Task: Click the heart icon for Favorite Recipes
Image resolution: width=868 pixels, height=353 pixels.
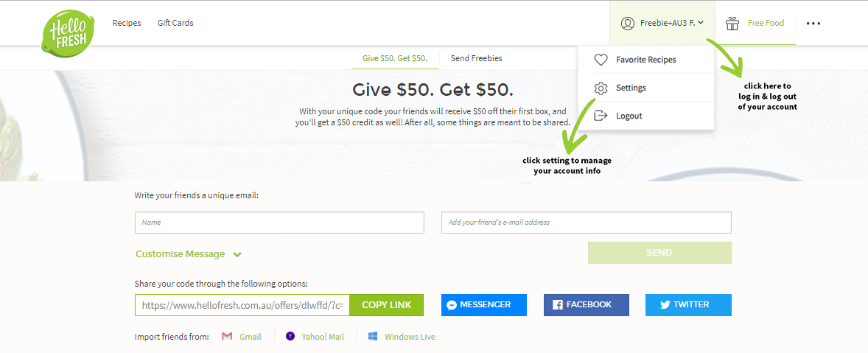Action: 601,60
